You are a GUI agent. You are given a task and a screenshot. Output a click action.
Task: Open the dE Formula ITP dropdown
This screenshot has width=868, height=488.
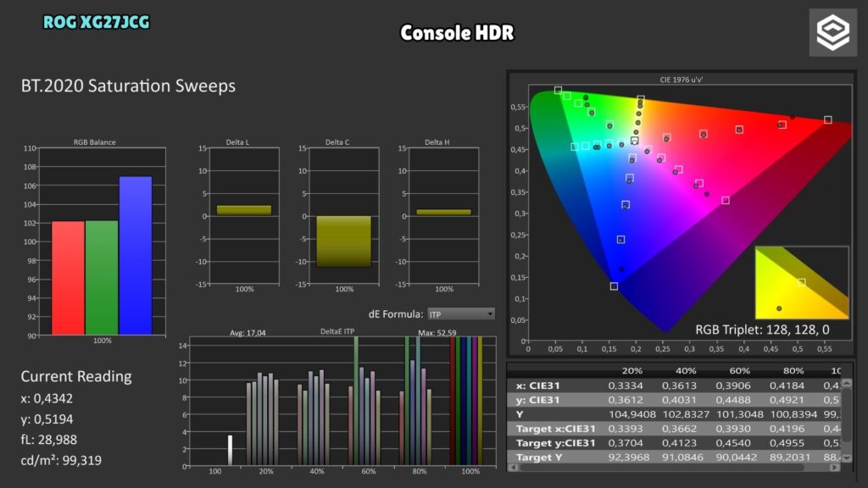click(x=460, y=314)
